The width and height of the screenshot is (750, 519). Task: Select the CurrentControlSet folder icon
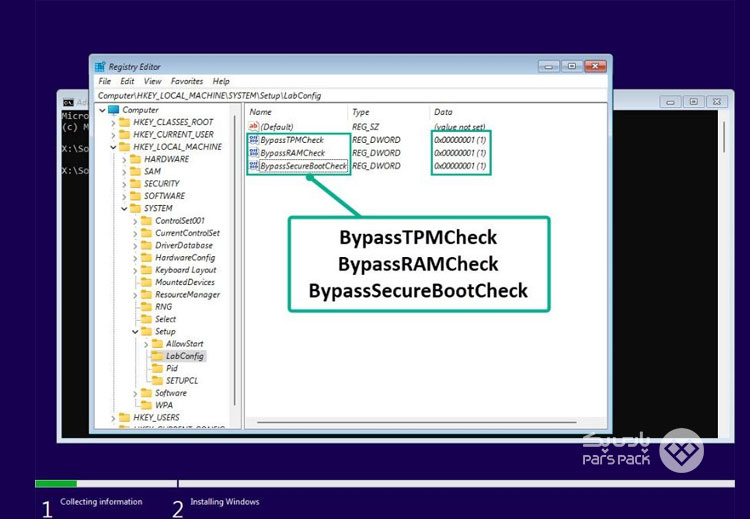(x=146, y=233)
